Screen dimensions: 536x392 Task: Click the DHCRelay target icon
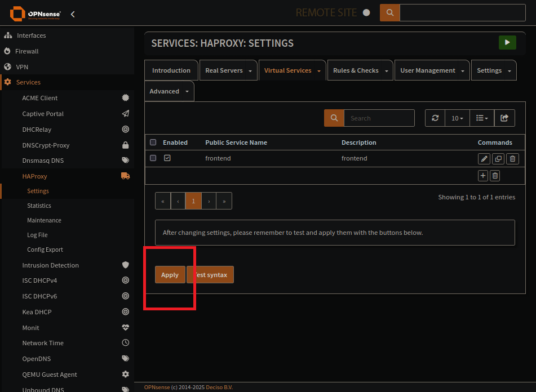(126, 129)
